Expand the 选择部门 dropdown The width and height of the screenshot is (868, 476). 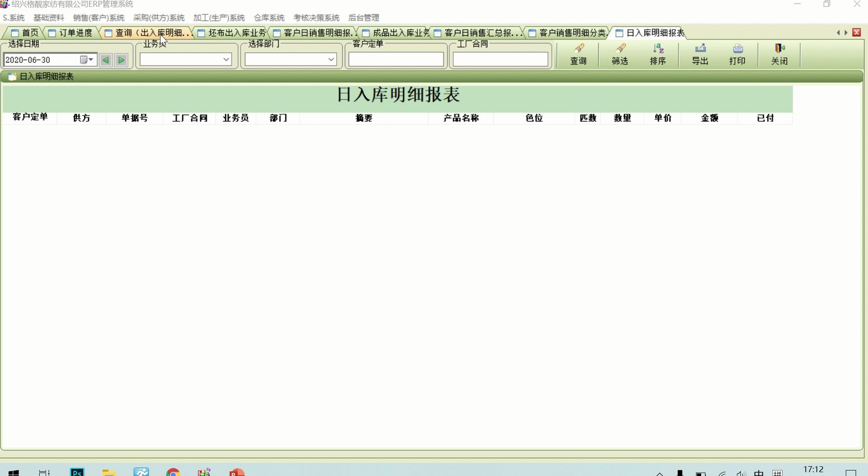click(x=331, y=60)
